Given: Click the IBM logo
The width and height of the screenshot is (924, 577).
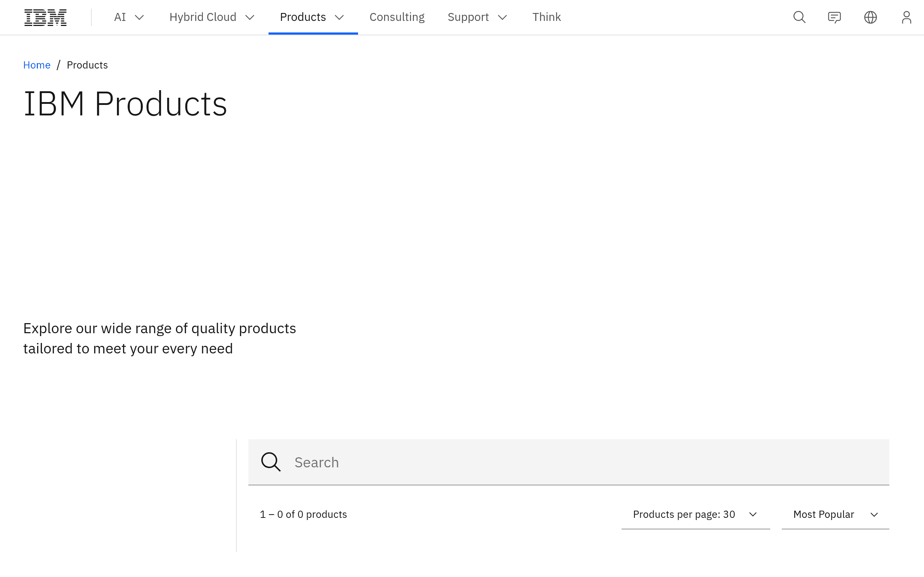Looking at the screenshot, I should (45, 17).
